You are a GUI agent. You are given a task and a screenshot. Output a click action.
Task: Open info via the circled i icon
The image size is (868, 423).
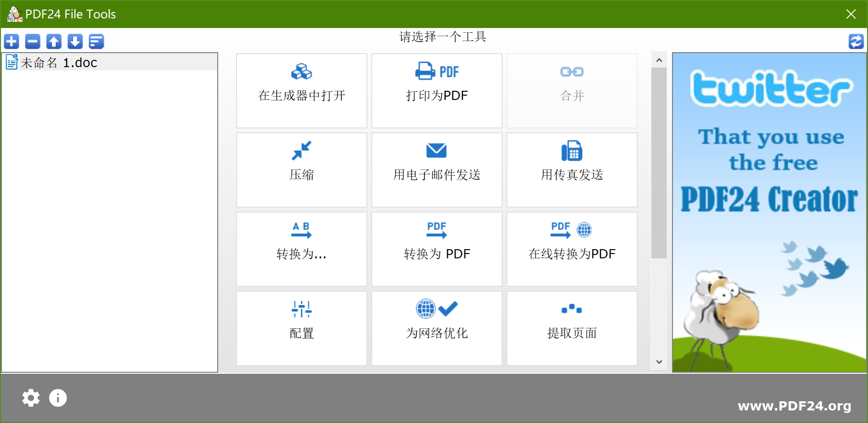point(58,398)
